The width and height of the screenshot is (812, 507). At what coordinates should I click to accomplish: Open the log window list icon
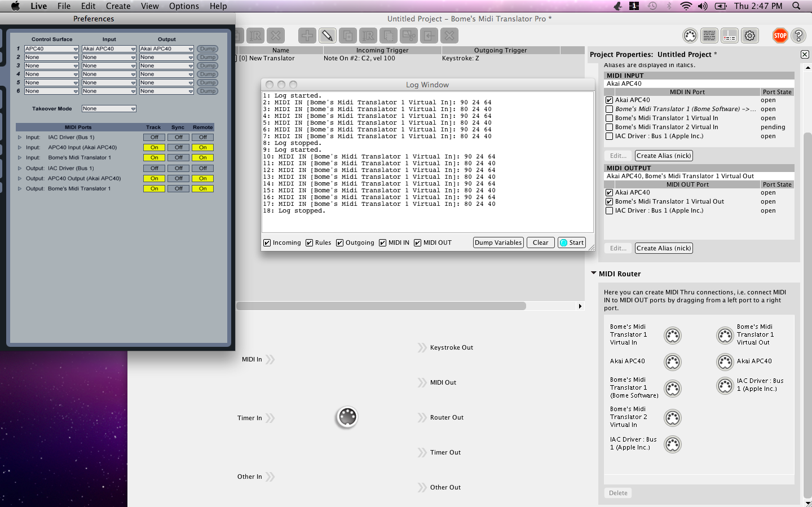[709, 36]
